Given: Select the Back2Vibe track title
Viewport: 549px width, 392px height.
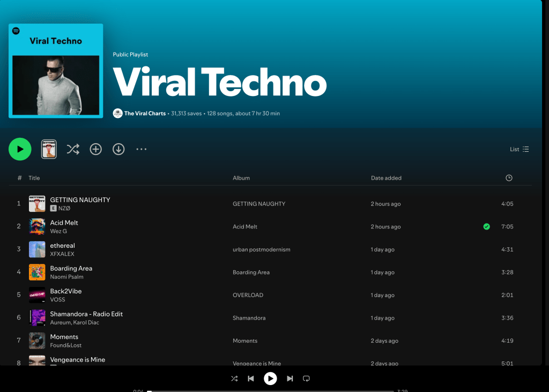Looking at the screenshot, I should point(66,291).
